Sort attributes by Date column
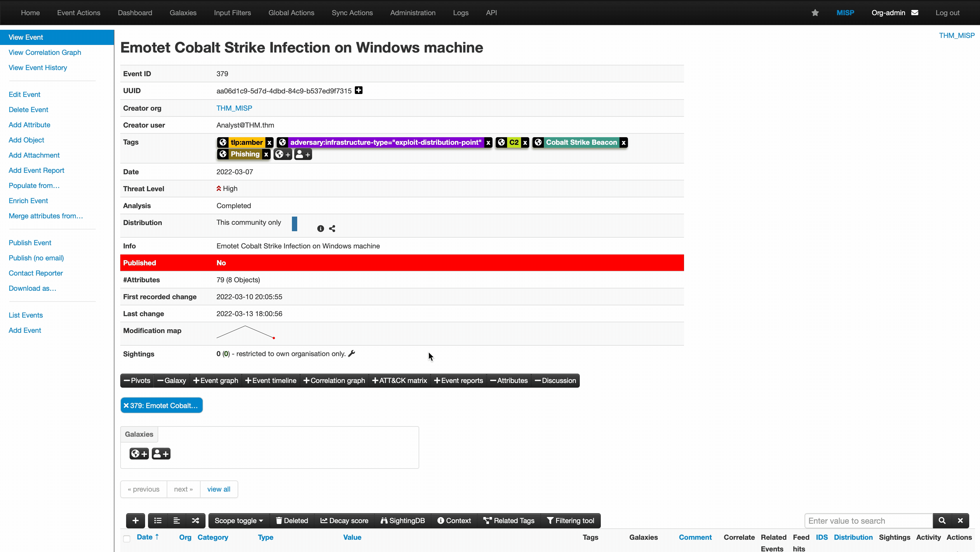Screen dimensions: 980x552 pyautogui.click(x=148, y=537)
